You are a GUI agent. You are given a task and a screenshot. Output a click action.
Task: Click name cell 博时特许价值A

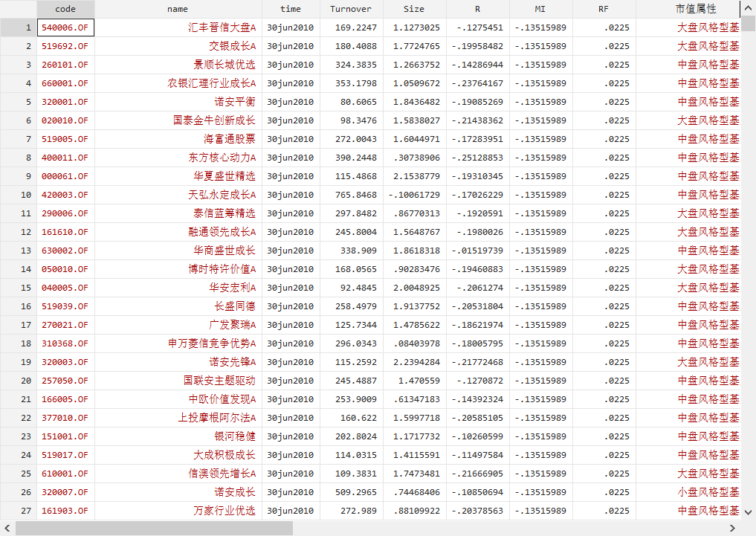tap(178, 269)
